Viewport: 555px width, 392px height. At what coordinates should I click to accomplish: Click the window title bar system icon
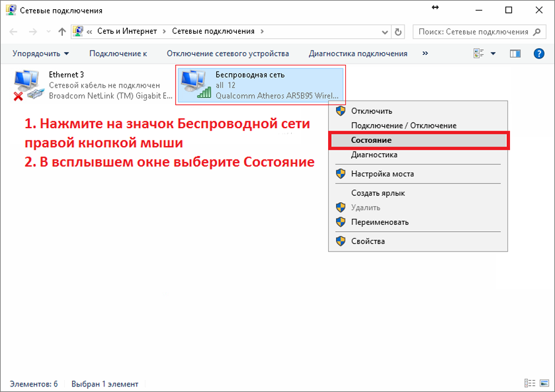point(11,10)
